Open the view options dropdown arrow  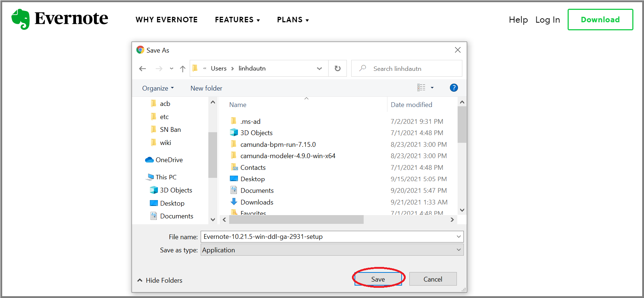432,88
